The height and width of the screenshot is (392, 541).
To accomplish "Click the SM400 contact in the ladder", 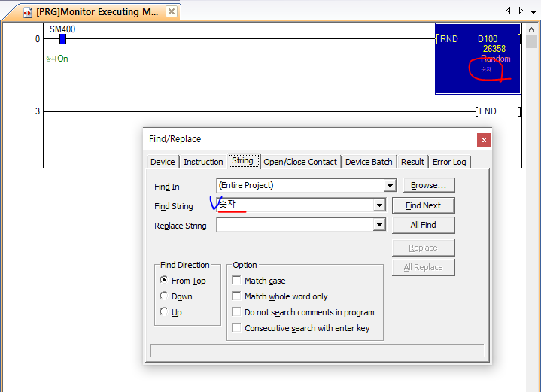I will coord(62,38).
